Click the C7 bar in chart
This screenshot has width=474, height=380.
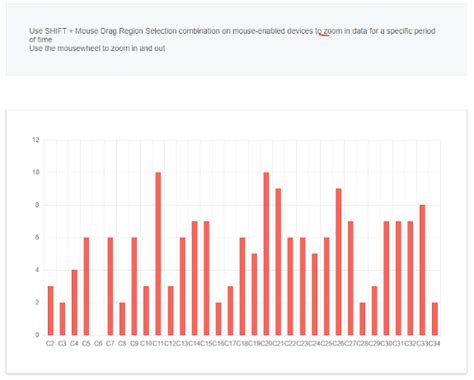tap(111, 286)
